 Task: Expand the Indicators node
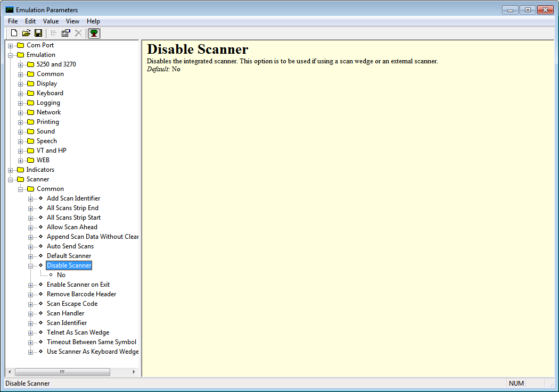coord(11,170)
